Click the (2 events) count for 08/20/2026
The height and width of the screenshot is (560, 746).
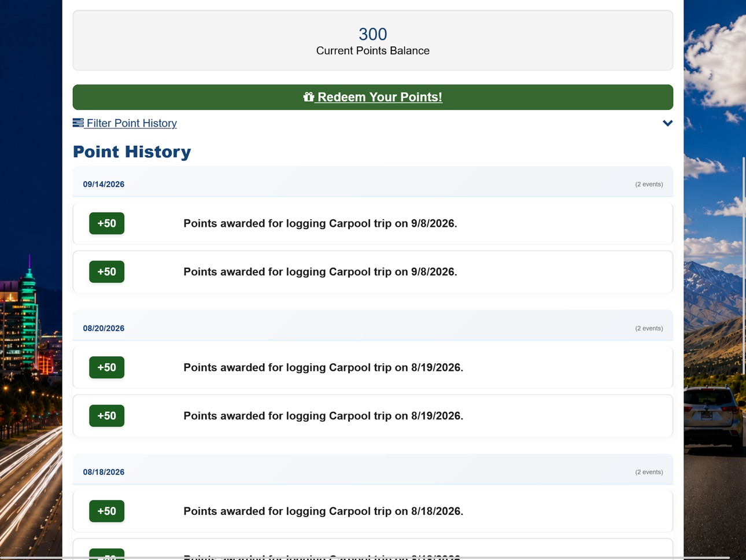coord(649,329)
